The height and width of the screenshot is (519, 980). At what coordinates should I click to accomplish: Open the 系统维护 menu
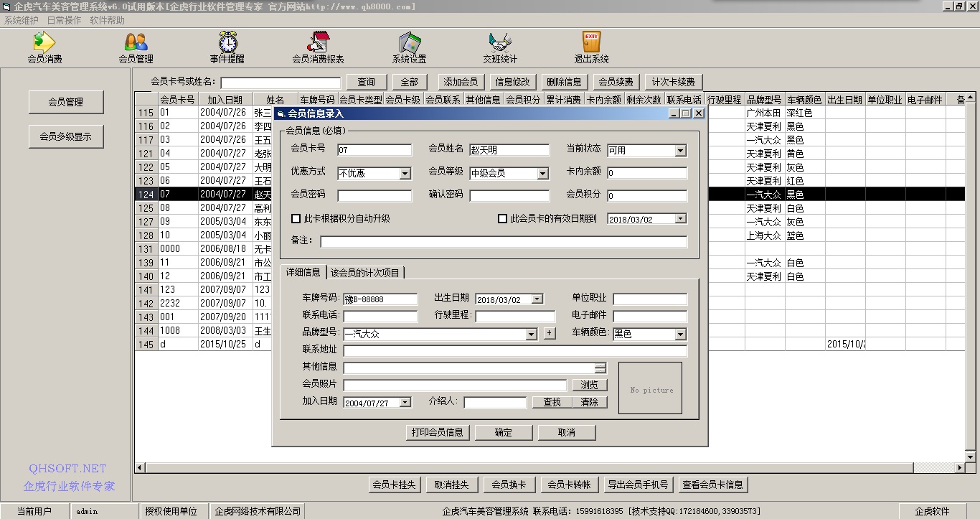point(22,20)
